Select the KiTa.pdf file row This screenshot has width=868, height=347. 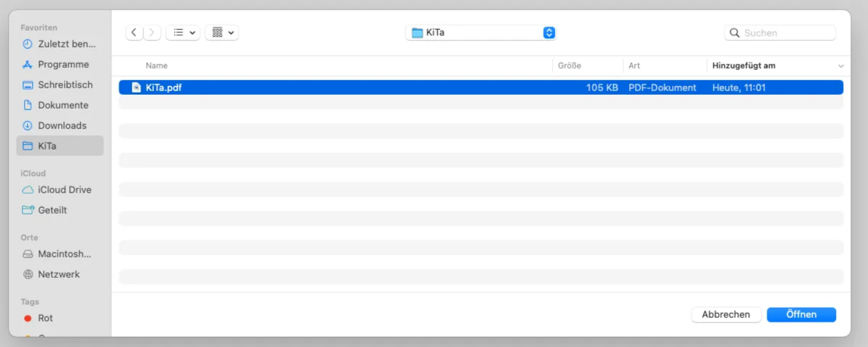481,87
